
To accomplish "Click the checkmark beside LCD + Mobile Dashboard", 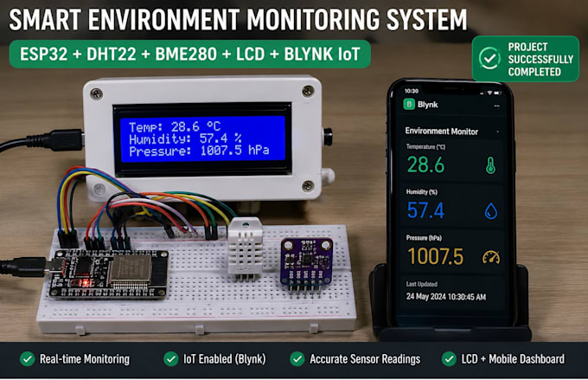I will coord(449,359).
